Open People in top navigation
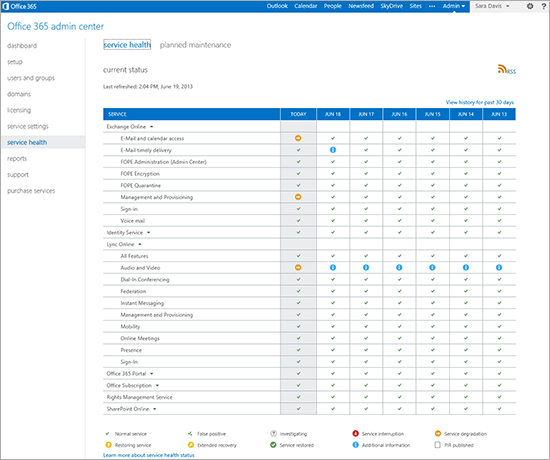Viewport: 550px width, 460px height. pos(333,6)
